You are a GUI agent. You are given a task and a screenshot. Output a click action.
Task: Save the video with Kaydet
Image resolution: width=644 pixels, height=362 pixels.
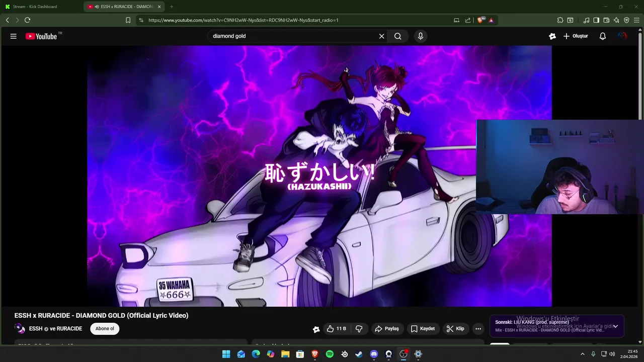pyautogui.click(x=423, y=329)
